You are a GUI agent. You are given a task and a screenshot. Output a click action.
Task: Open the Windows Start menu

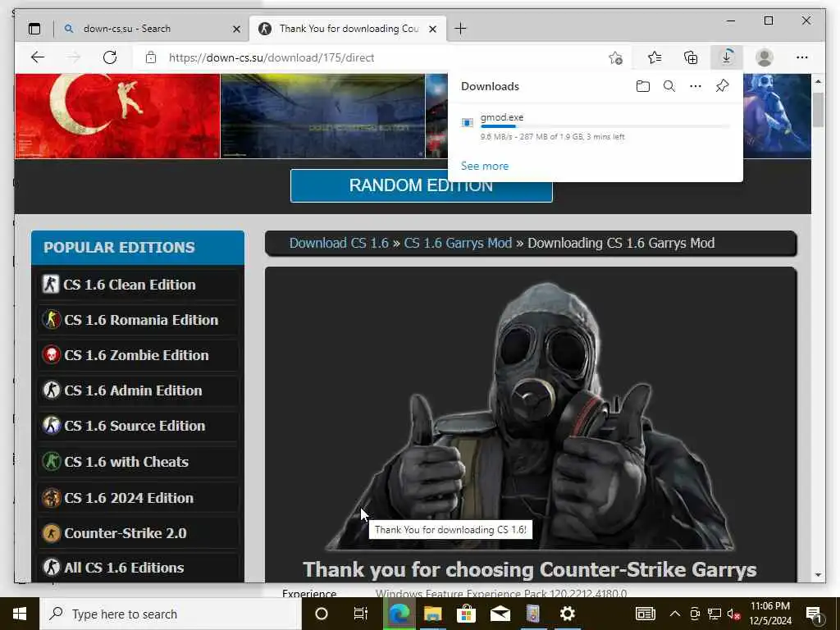click(x=20, y=614)
